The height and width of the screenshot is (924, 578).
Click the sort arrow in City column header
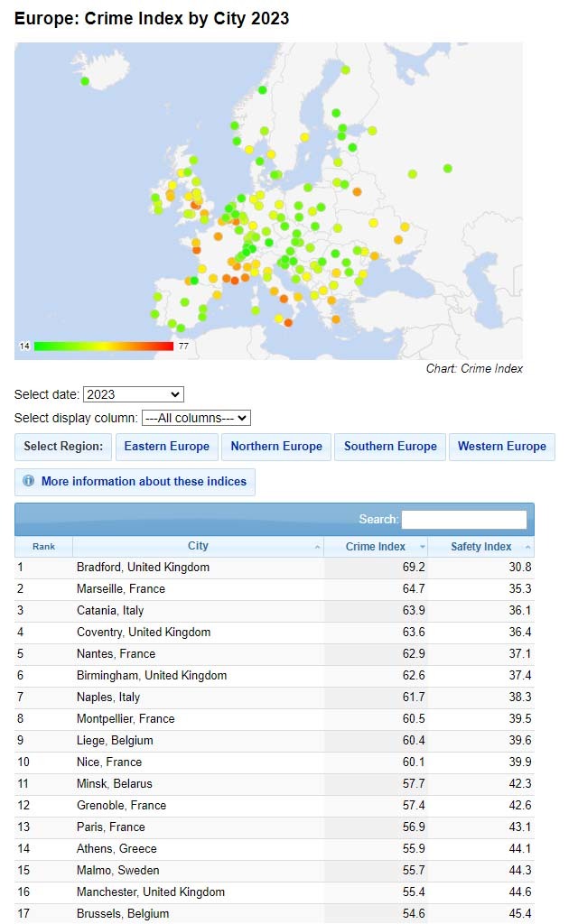tap(317, 548)
